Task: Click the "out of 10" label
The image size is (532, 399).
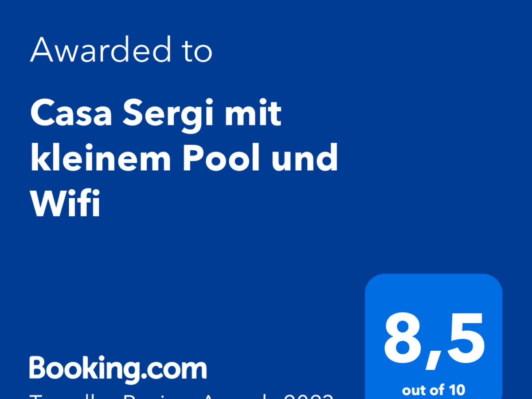Action: 434,390
